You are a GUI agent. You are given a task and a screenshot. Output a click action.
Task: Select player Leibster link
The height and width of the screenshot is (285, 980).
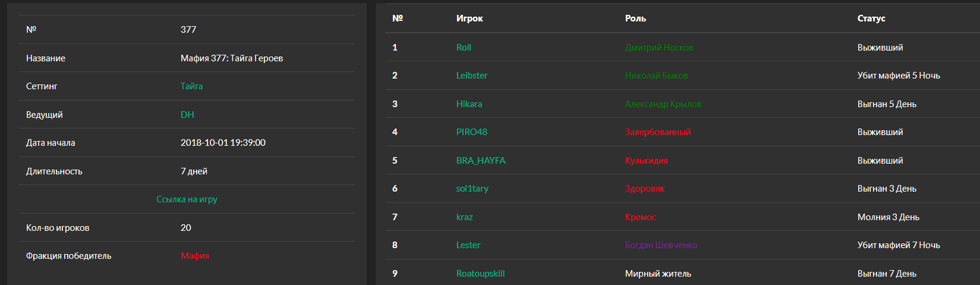[472, 76]
